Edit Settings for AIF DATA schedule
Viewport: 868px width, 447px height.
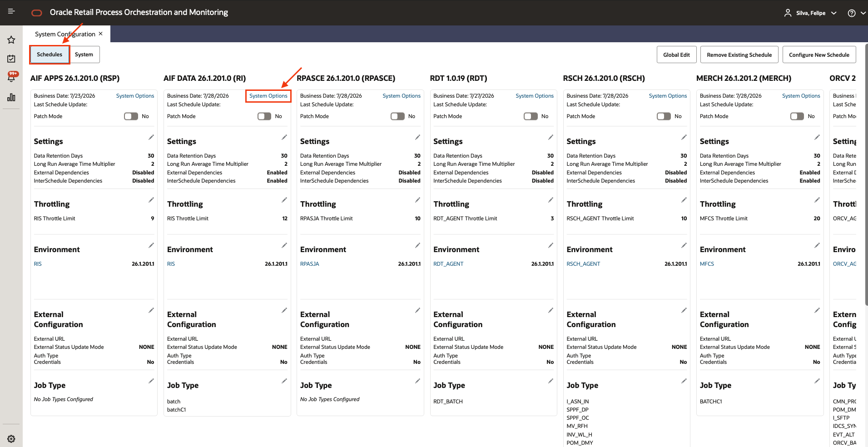(x=284, y=137)
